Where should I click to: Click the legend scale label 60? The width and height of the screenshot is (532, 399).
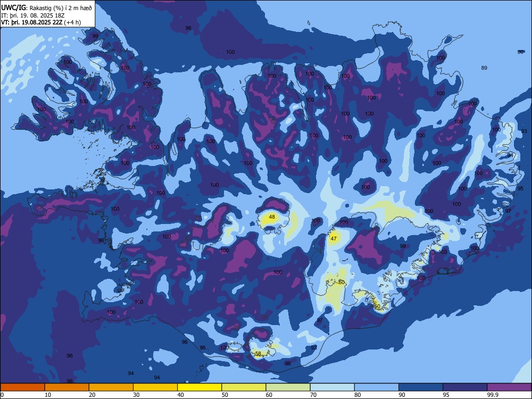[269, 395]
